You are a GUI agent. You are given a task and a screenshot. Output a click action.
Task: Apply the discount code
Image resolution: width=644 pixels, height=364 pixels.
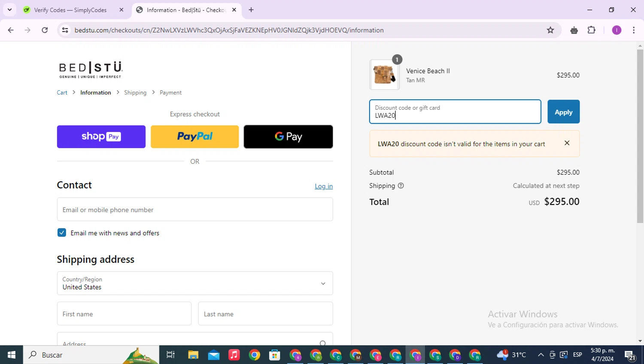[563, 112]
